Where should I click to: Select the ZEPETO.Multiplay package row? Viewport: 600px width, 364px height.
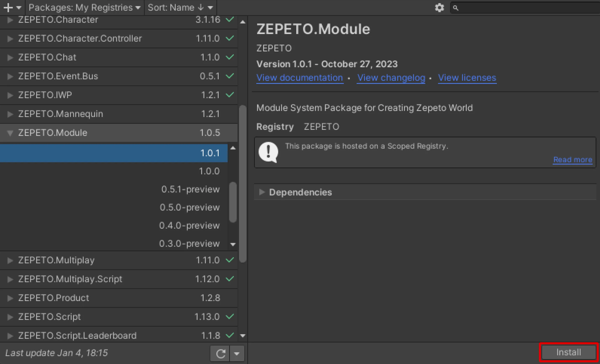pyautogui.click(x=119, y=260)
